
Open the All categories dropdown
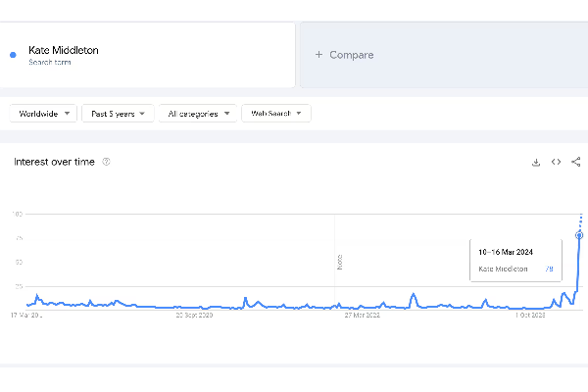pyautogui.click(x=199, y=114)
